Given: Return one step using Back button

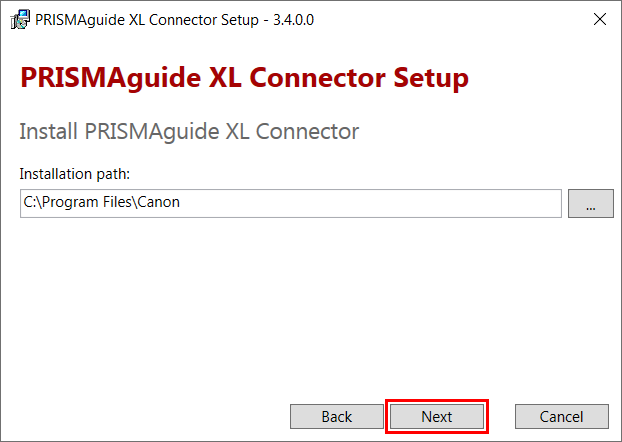Looking at the screenshot, I should (336, 417).
